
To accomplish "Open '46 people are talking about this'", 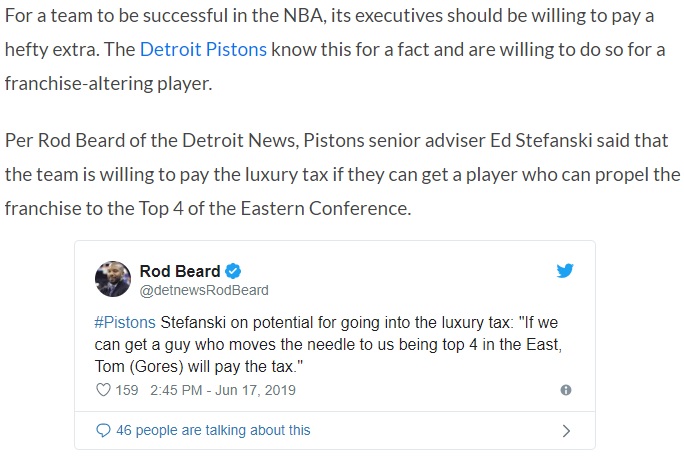I will [x=213, y=430].
